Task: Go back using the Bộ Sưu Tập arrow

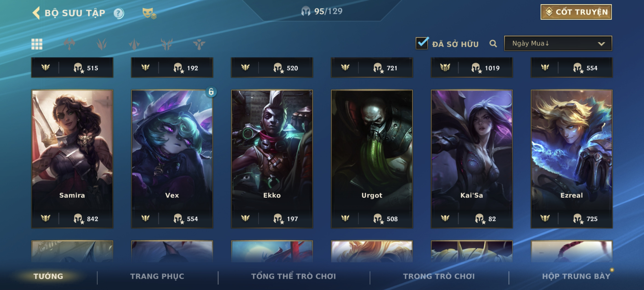Action: tap(36, 13)
